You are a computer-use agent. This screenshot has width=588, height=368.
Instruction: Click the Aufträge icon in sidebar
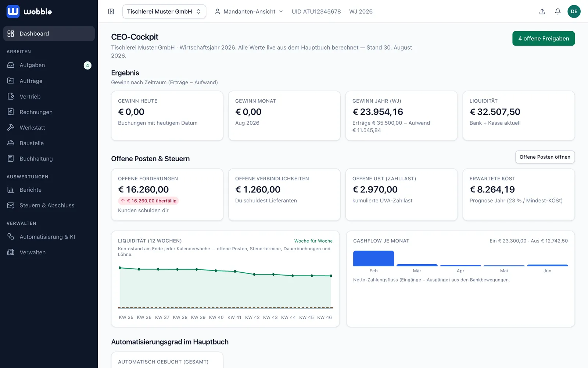(x=11, y=81)
